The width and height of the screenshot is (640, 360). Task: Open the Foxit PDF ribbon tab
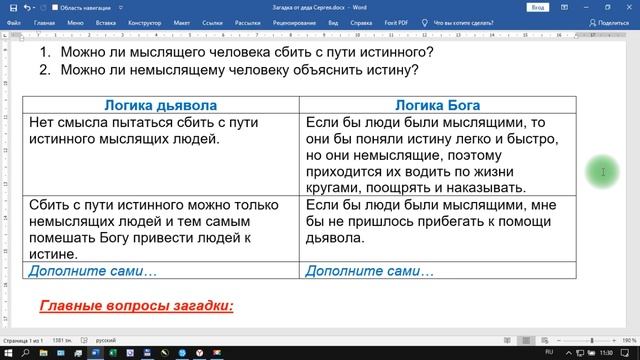pyautogui.click(x=396, y=23)
